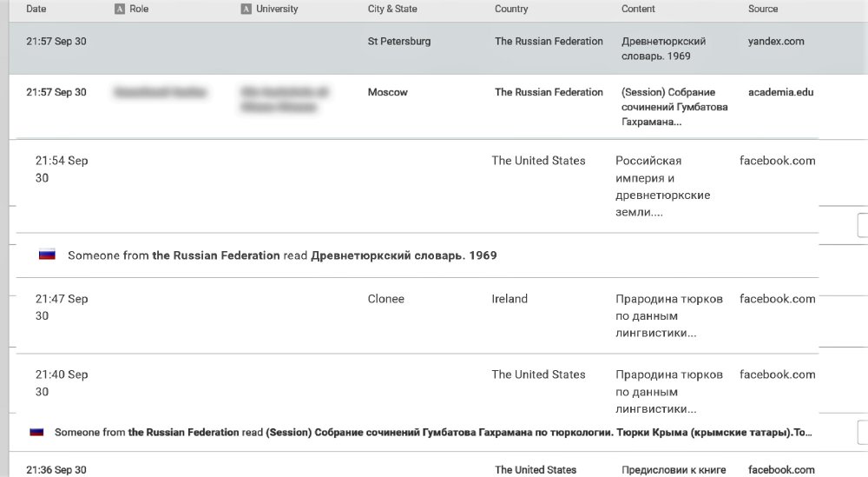Screen dimensions: 868x477
Task: Click the Russian flag beside the Session notification
Action: coord(36,432)
